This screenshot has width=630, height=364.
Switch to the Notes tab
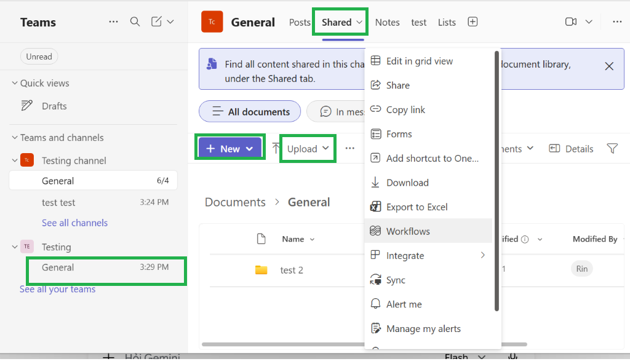pyautogui.click(x=388, y=22)
